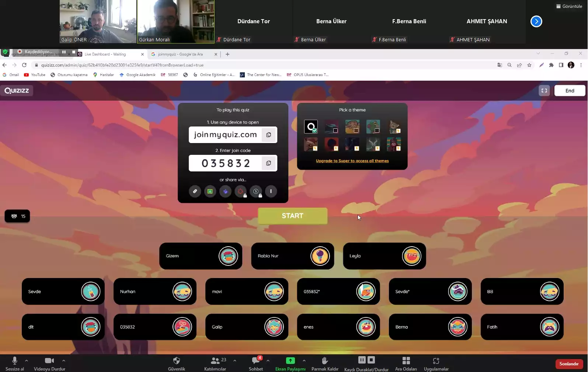Image resolution: width=588 pixels, height=372 pixels.
Task: Select the second theme in top row
Action: (x=331, y=127)
